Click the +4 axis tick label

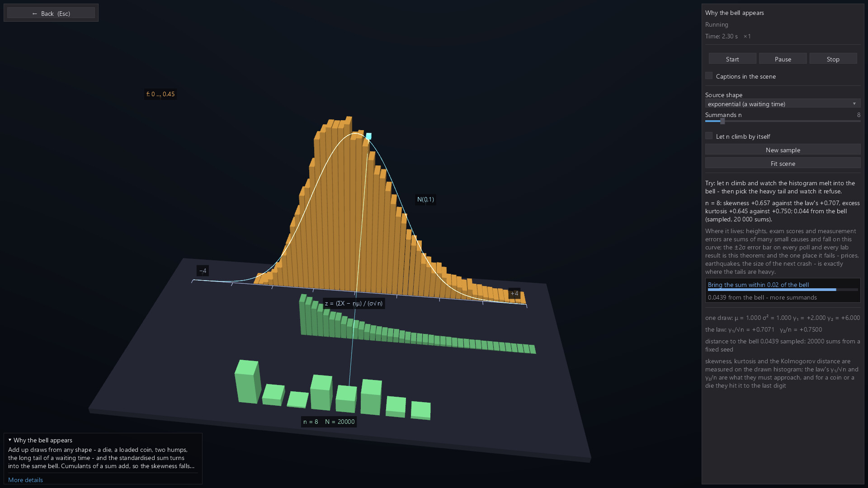click(514, 293)
